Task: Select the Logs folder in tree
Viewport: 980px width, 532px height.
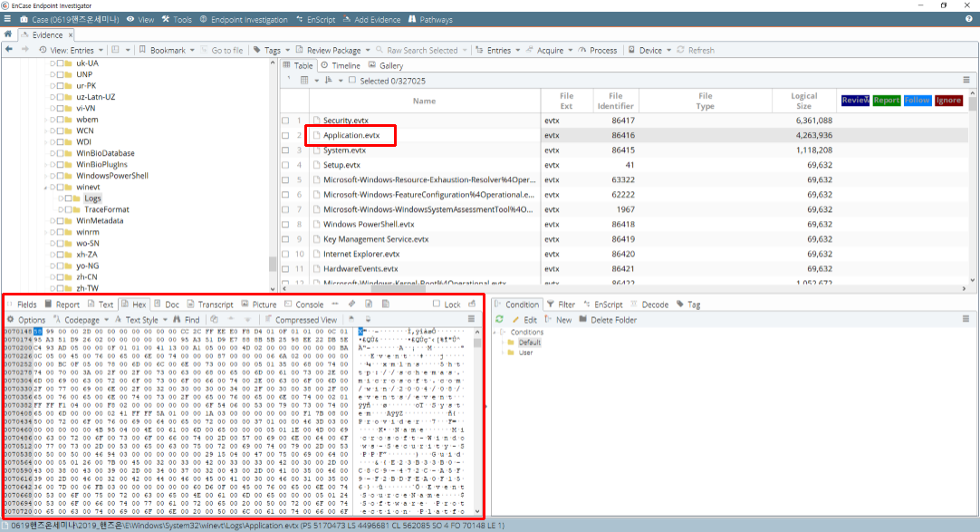Action: pyautogui.click(x=92, y=198)
